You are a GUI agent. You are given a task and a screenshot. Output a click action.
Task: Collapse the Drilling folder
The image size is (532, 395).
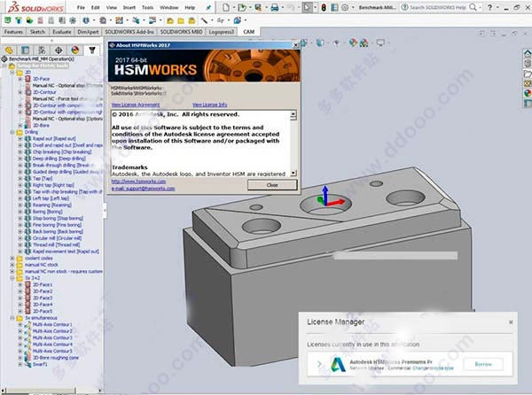[12, 132]
